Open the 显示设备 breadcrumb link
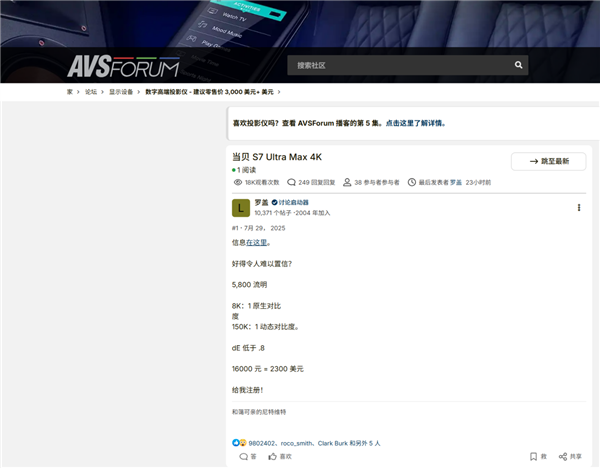The height and width of the screenshot is (468, 600). [121, 92]
